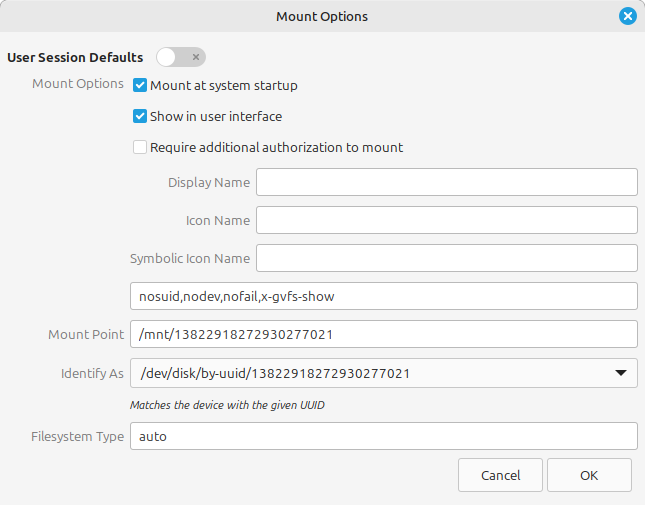Image resolution: width=645 pixels, height=505 pixels.
Task: Focus the Display Name field
Action: click(447, 182)
